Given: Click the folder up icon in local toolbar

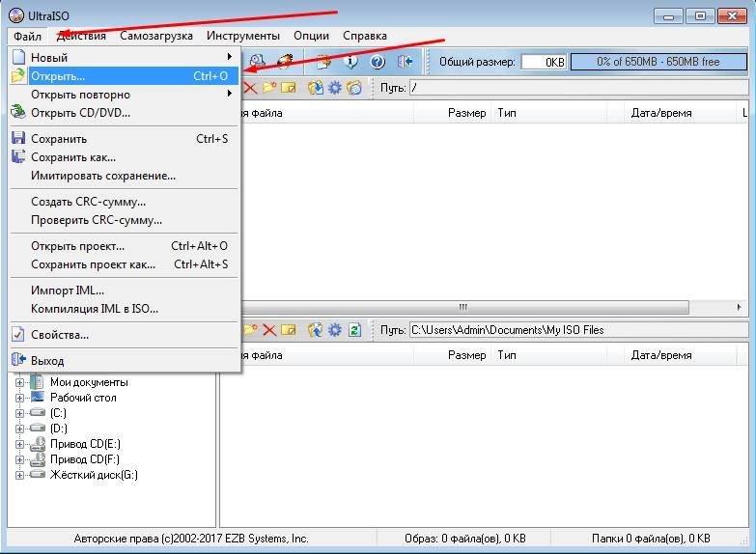Looking at the screenshot, I should coord(316,330).
